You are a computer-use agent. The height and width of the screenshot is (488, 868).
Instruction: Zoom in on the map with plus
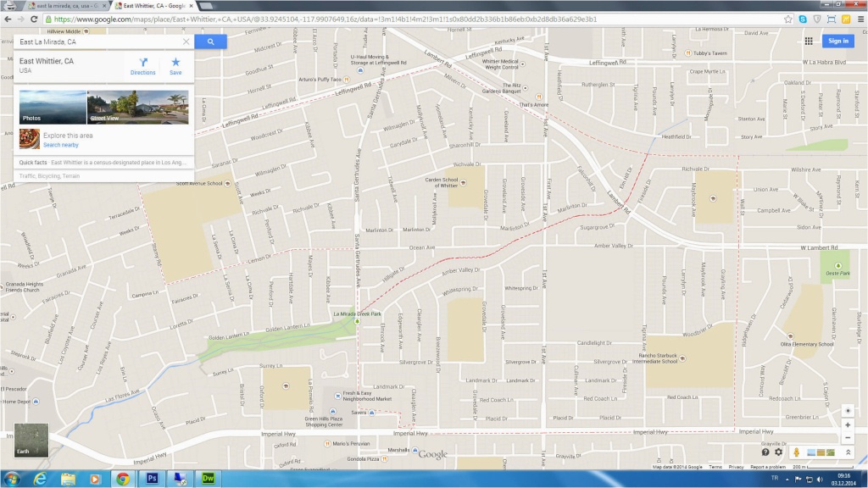847,424
